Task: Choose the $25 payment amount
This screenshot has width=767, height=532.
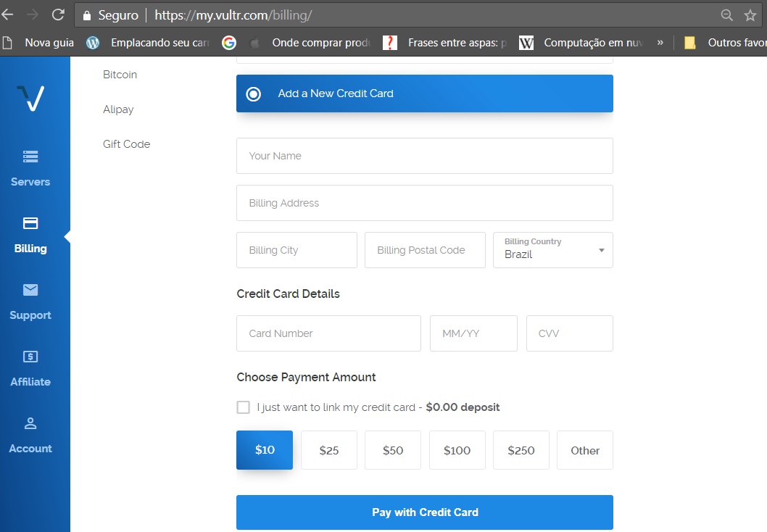Action: click(329, 450)
